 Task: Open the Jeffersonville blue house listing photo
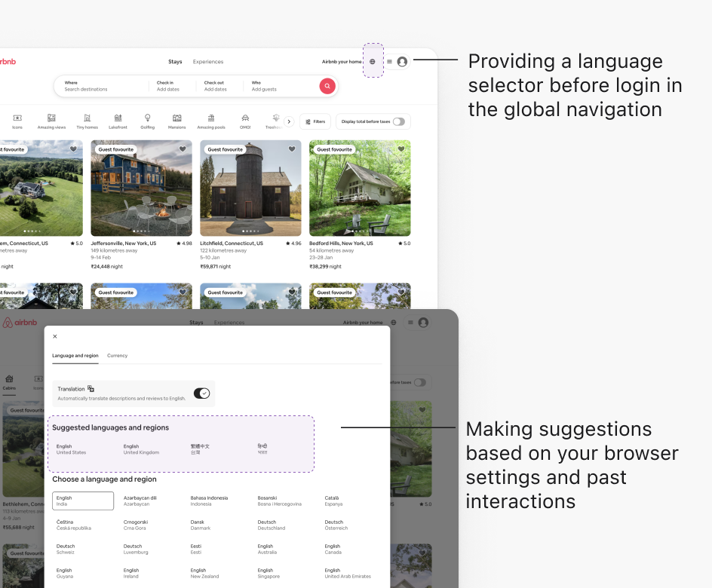[141, 188]
